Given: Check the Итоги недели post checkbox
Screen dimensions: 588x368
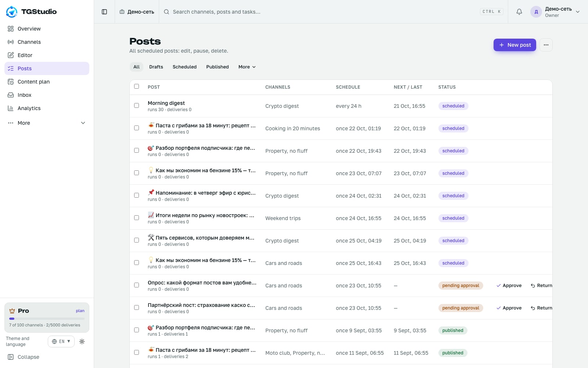Looking at the screenshot, I should [x=137, y=218].
